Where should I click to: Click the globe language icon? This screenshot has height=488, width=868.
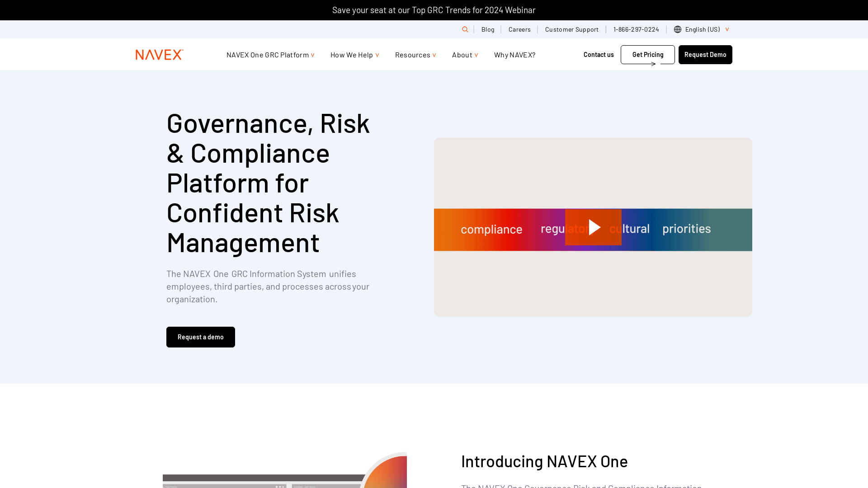pyautogui.click(x=678, y=29)
